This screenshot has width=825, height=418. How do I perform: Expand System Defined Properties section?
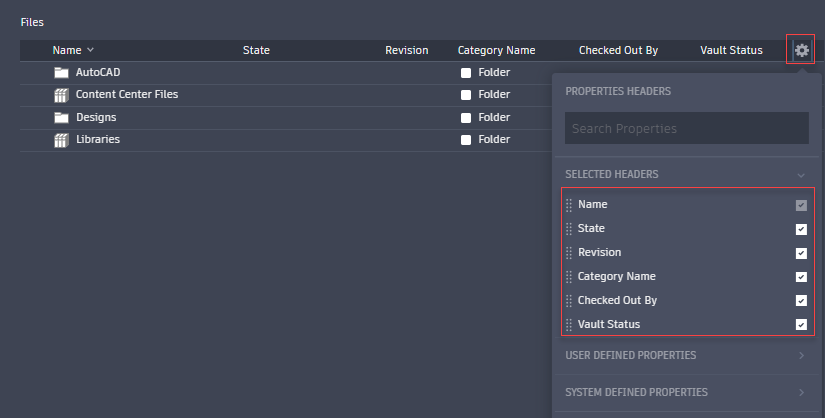coord(801,392)
